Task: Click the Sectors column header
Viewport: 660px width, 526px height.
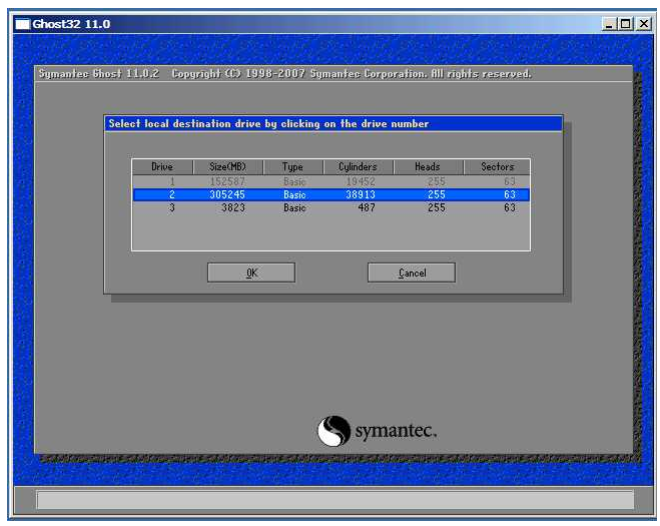Action: (497, 167)
